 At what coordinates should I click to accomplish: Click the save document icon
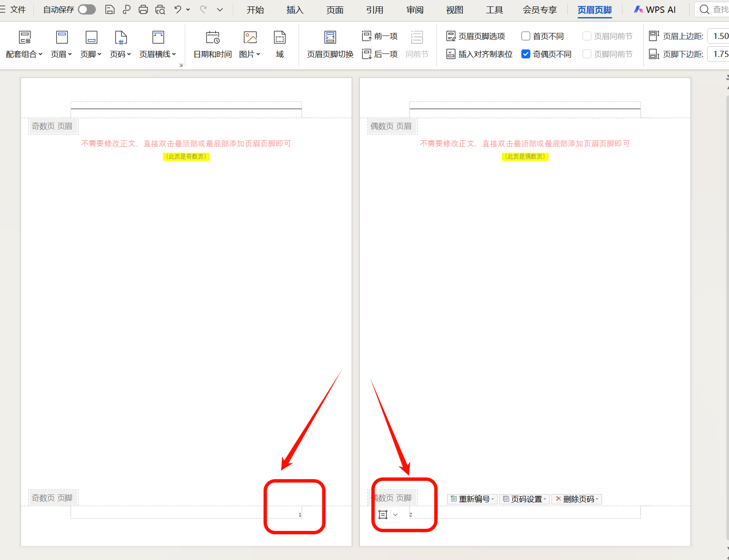110,9
